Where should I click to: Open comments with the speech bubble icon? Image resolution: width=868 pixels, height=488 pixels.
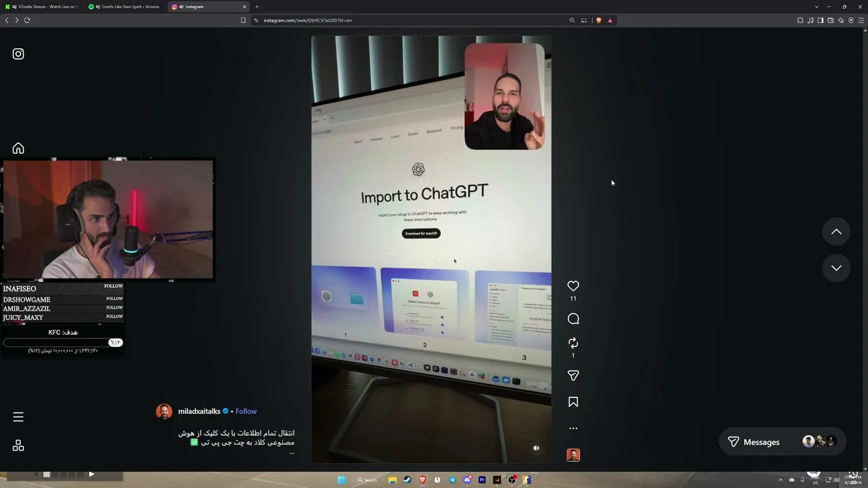coord(573,319)
